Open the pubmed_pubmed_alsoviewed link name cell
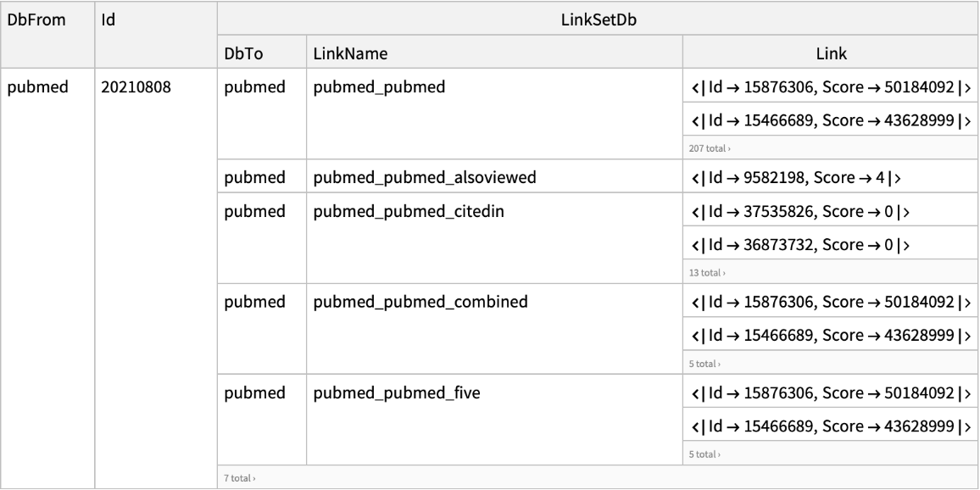This screenshot has width=980, height=490. coord(421,178)
